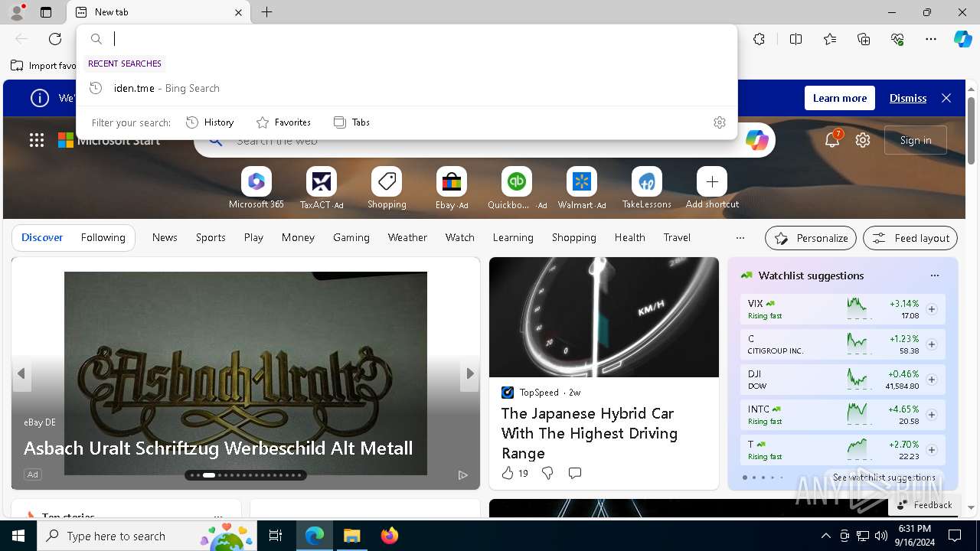Add INTC to watchlist
The width and height of the screenshot is (980, 551).
point(932,415)
